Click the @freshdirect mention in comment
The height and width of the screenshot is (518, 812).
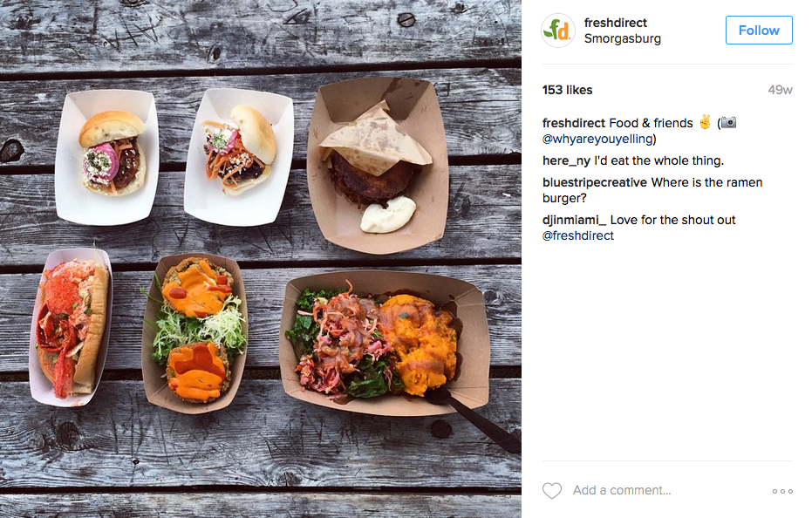(x=578, y=235)
